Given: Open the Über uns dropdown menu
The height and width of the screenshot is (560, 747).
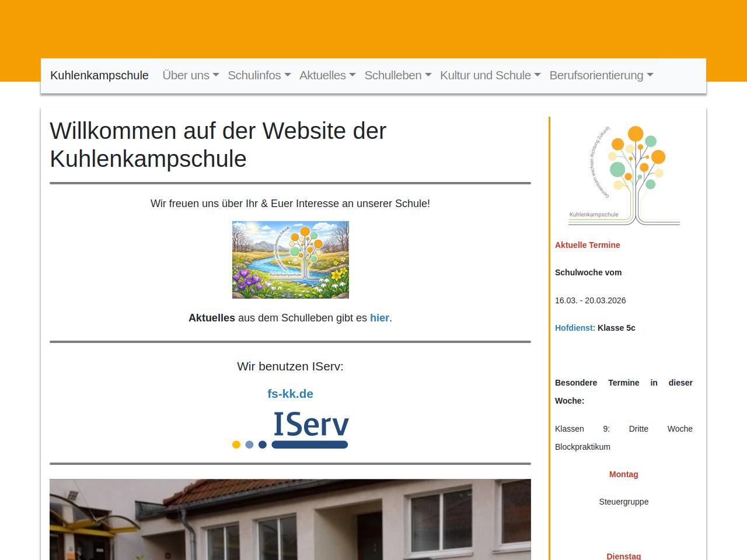Looking at the screenshot, I should [190, 75].
